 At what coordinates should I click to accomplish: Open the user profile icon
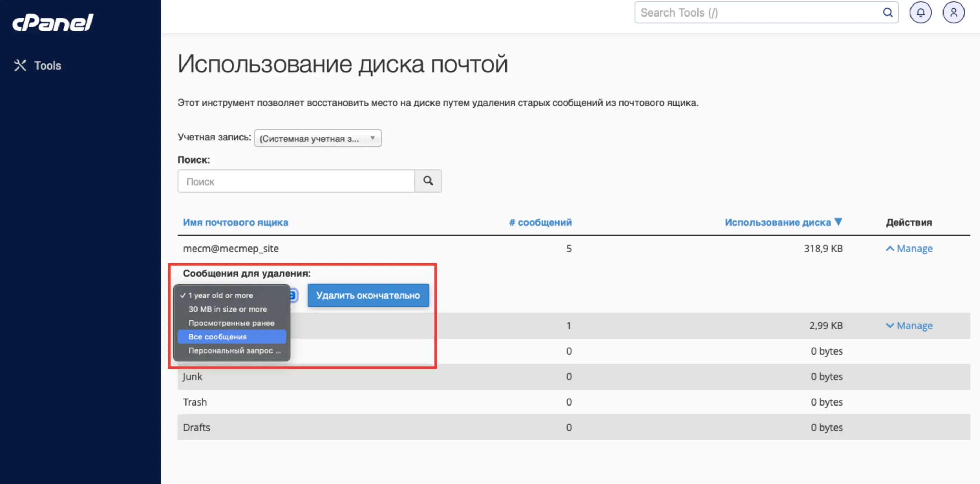[954, 12]
